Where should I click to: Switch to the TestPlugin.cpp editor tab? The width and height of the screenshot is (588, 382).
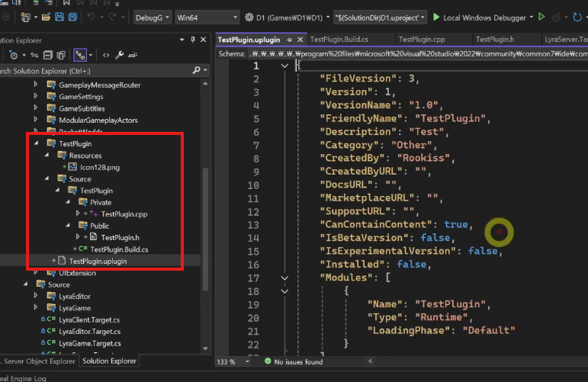[x=422, y=40]
